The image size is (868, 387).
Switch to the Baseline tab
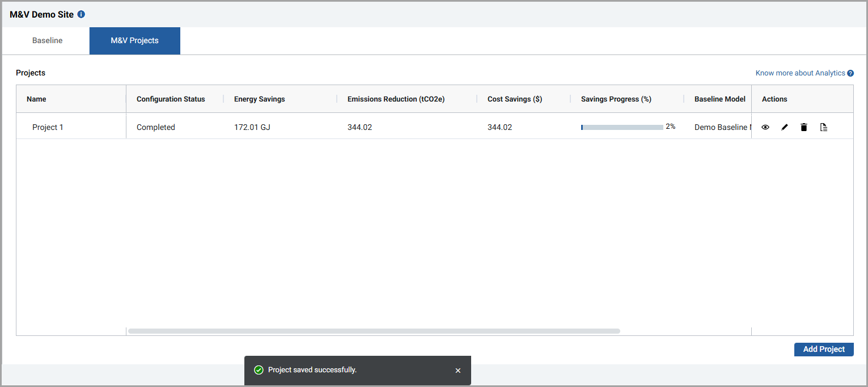point(47,41)
